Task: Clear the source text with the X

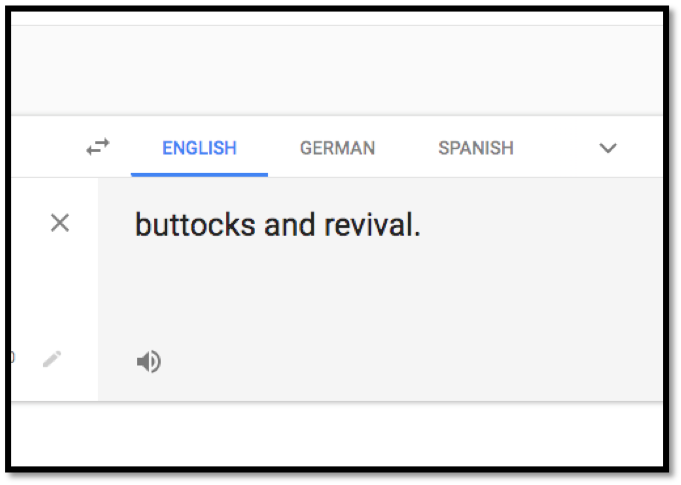Action: (x=60, y=223)
